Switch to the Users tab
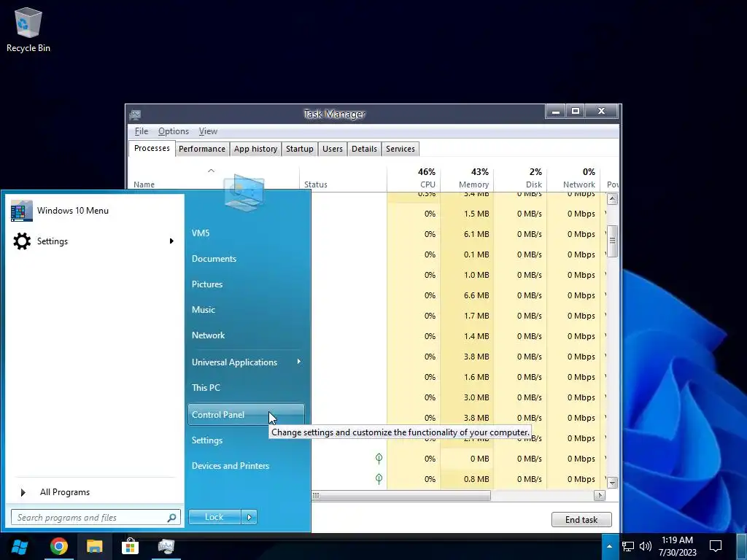747x560 pixels. coord(333,149)
